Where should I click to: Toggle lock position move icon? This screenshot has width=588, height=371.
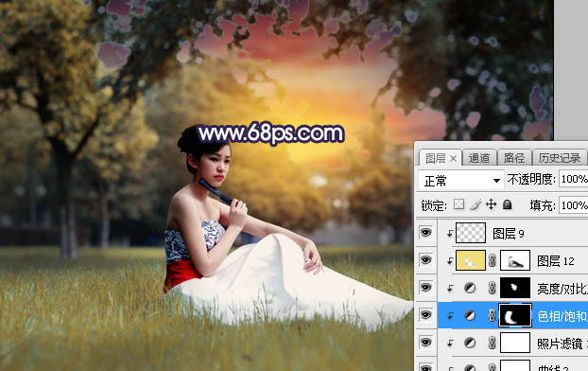pos(491,204)
